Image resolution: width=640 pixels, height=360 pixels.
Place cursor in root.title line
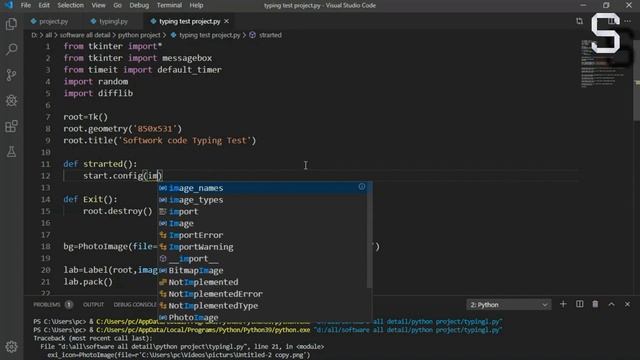click(x=160, y=140)
